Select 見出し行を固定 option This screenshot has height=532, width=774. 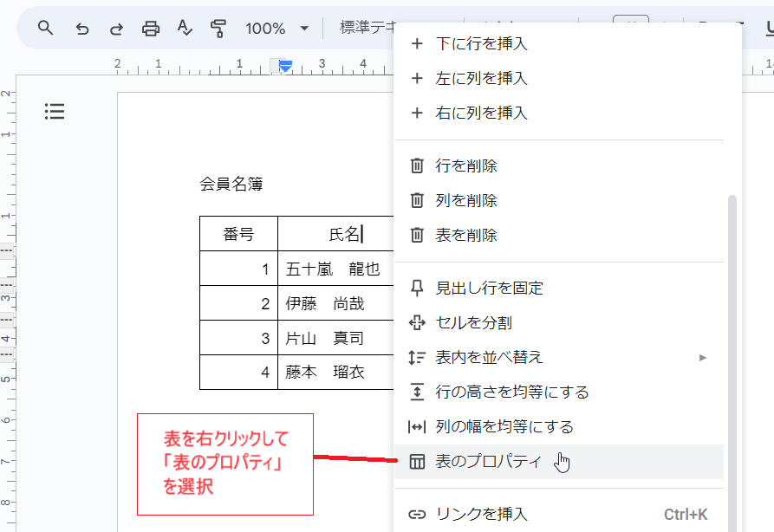(x=559, y=288)
